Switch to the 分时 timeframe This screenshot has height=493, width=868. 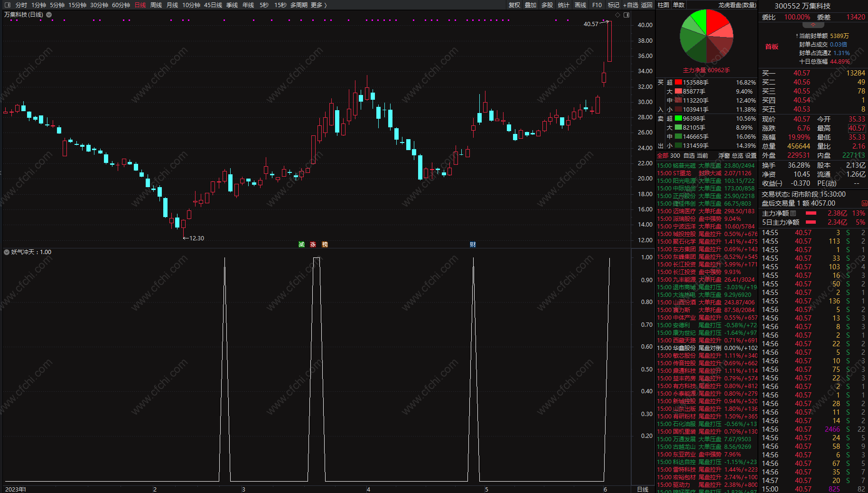(21, 5)
